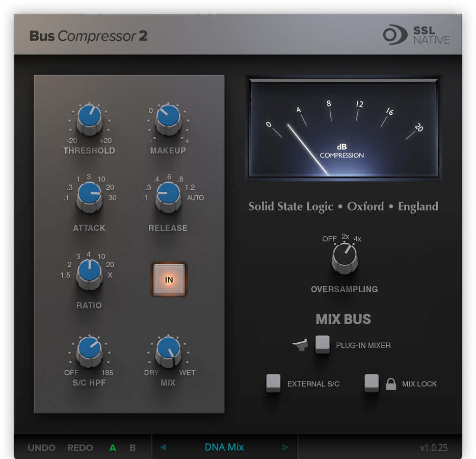Click the ratio 20 marking
This screenshot has width=476, height=459.
pos(110,265)
